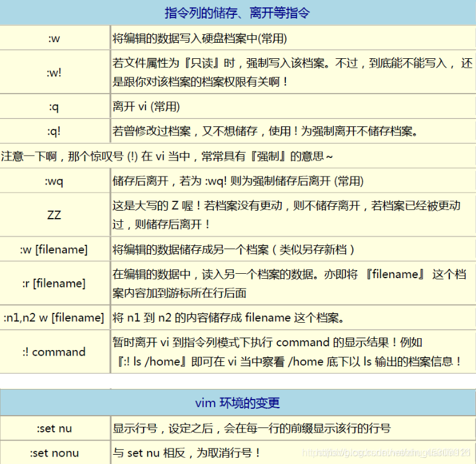Select the ':n1,n2 w [filename]' command cell

pyautogui.click(x=54, y=318)
